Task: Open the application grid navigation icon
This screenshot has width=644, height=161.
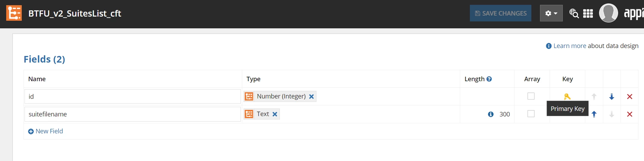Action: click(588, 13)
